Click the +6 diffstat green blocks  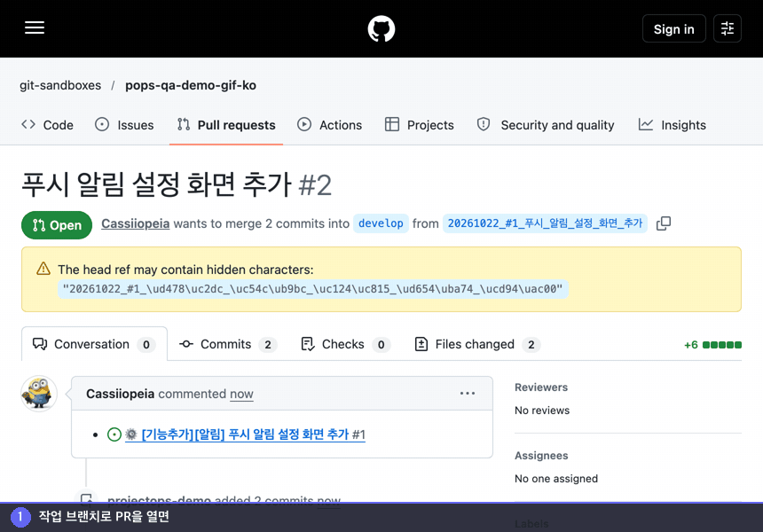[722, 345]
